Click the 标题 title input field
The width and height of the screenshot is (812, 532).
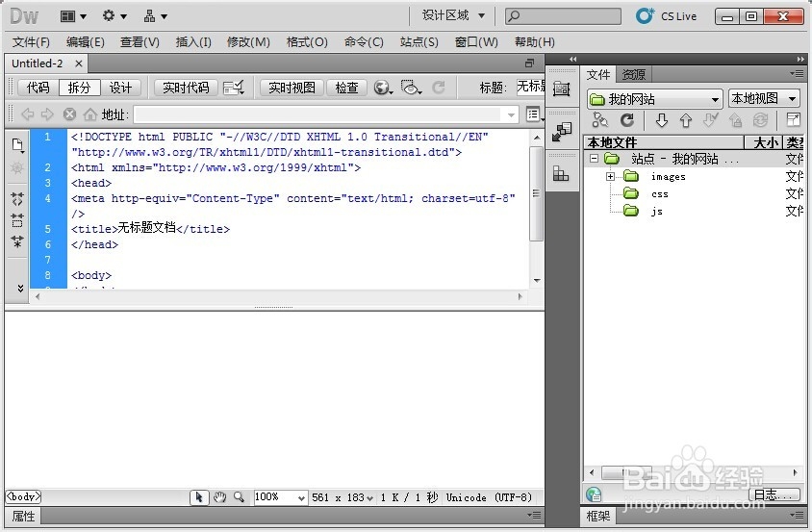[x=530, y=87]
